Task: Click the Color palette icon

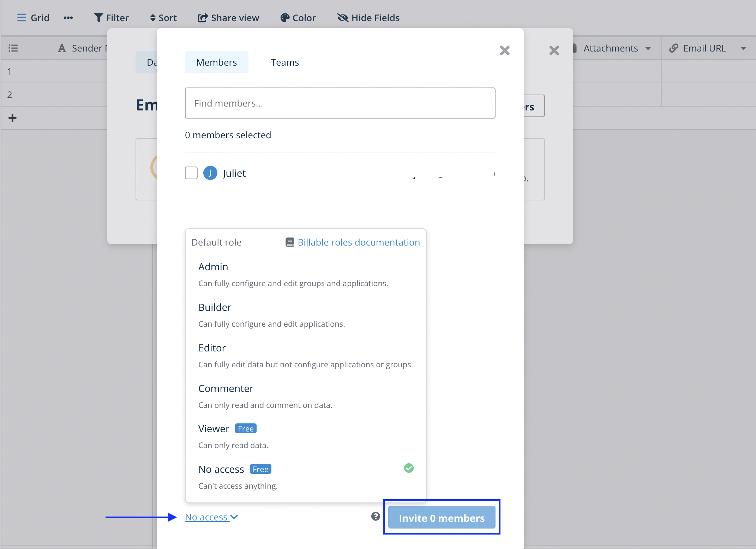Action: point(285,18)
